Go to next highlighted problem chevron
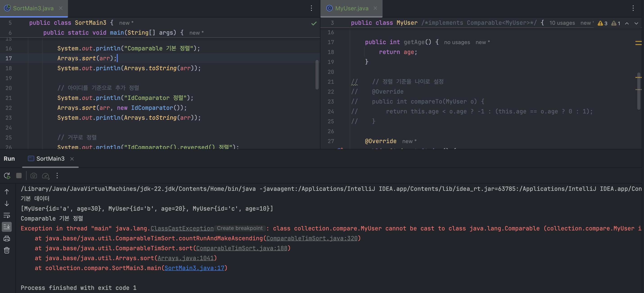 (636, 23)
